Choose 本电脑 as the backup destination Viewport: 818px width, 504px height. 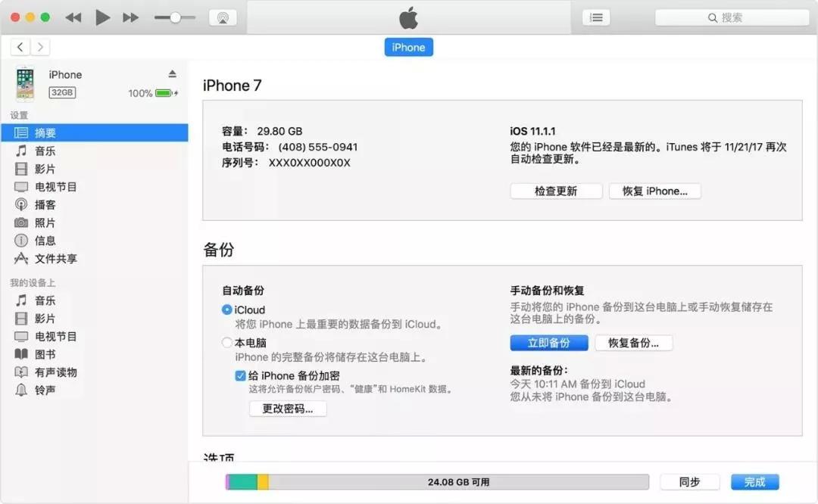coord(226,342)
